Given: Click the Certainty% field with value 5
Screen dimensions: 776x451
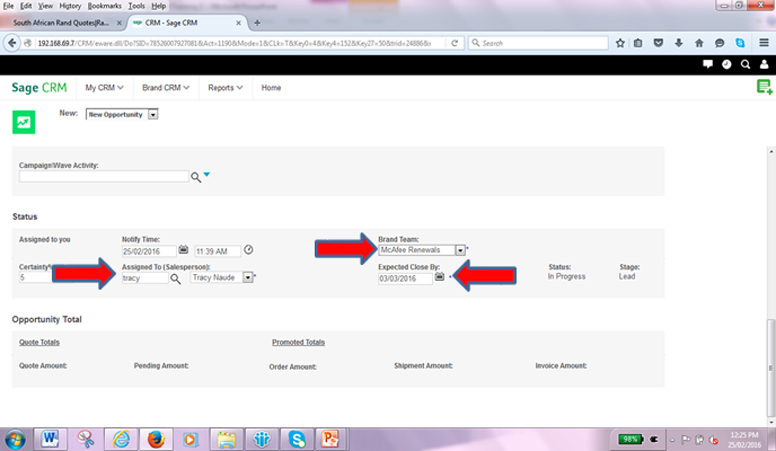Looking at the screenshot, I should point(35,278).
